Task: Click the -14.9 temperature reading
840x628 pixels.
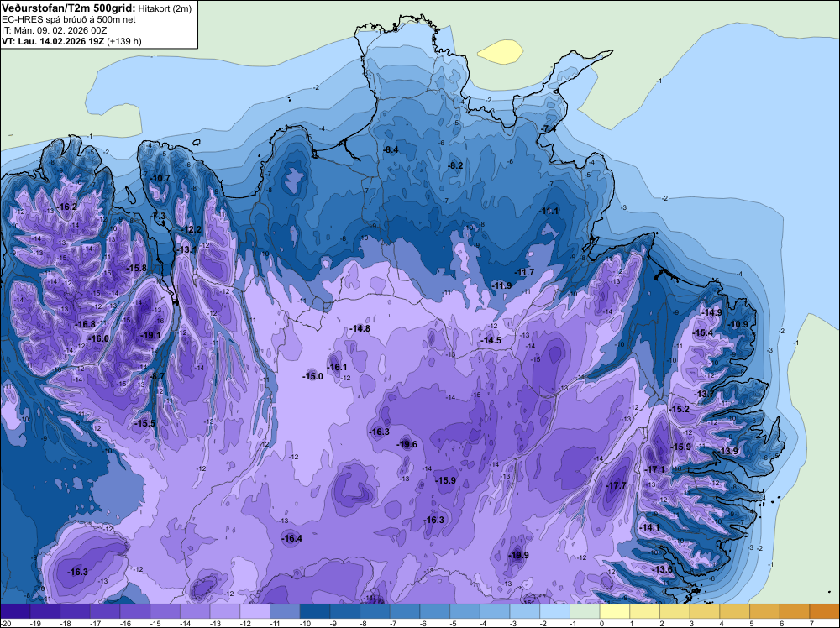Action: click(x=712, y=312)
